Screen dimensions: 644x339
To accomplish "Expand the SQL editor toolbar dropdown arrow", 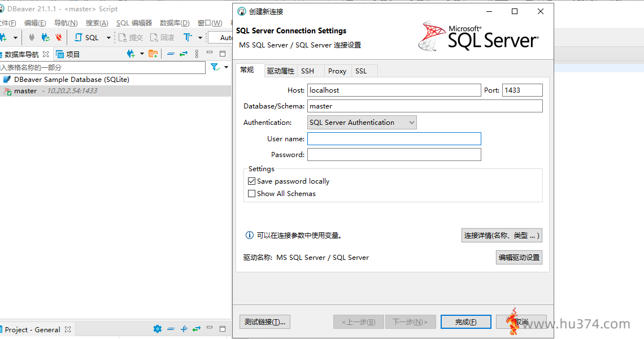I will point(108,38).
